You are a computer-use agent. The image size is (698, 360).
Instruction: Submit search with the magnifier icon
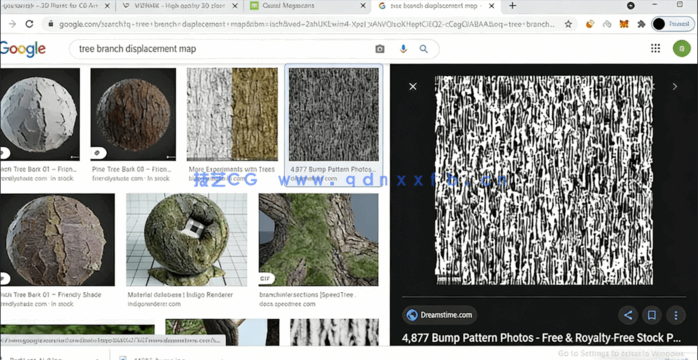point(423,49)
